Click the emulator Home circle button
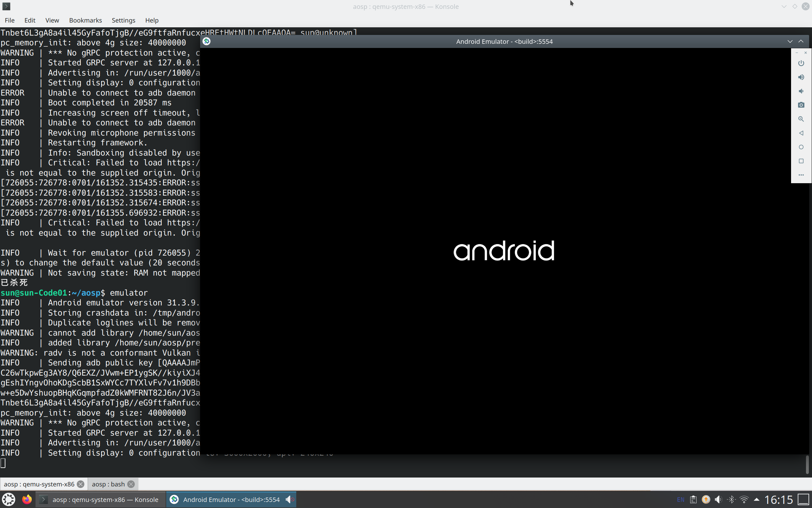Viewport: 812px width, 508px height. click(x=801, y=147)
